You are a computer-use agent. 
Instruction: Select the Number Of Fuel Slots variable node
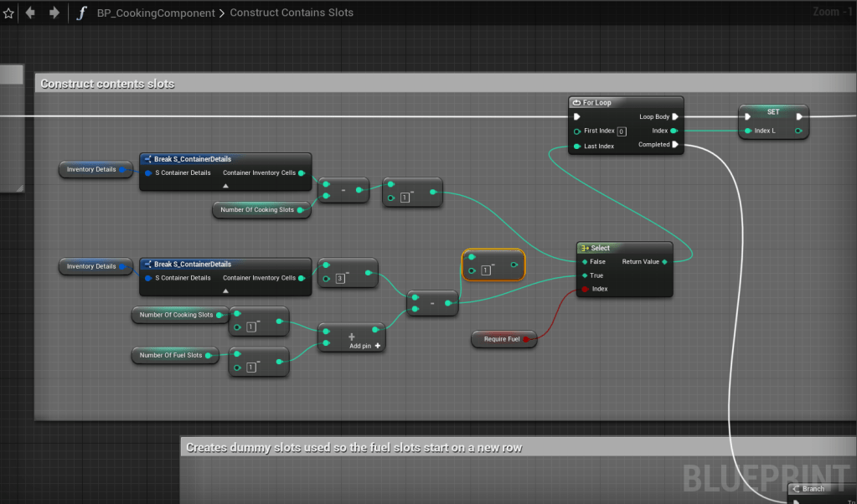coord(172,356)
